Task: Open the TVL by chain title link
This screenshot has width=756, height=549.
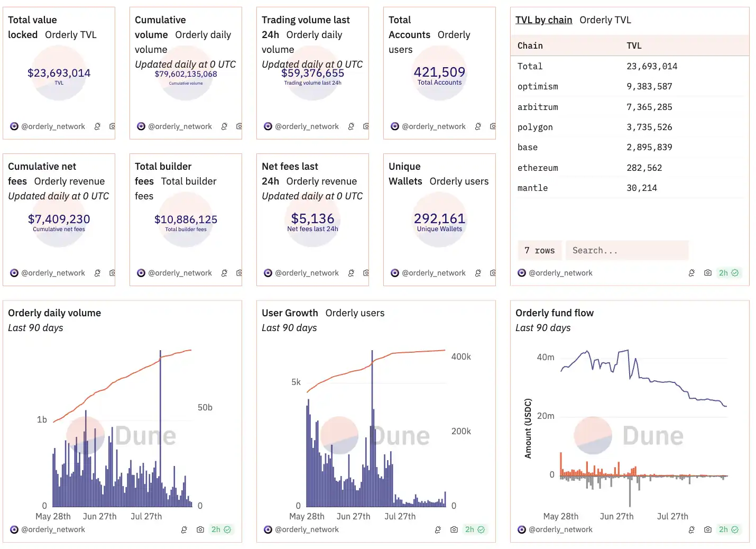Action: point(543,20)
